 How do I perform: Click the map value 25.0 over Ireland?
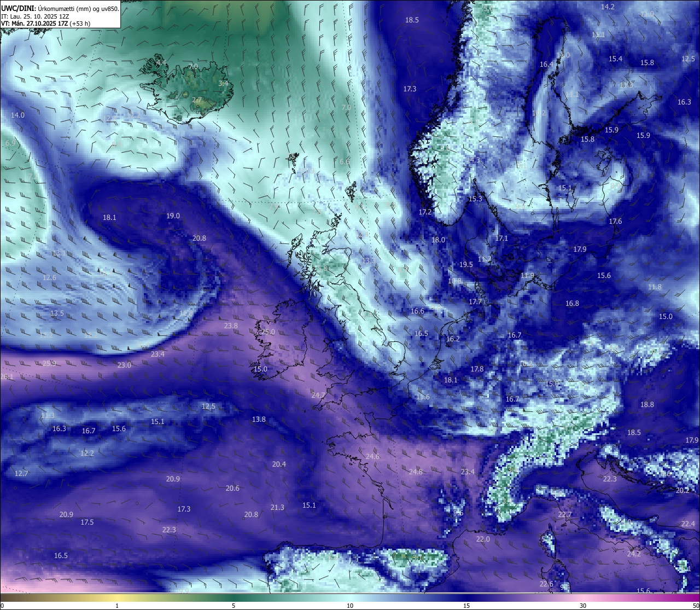[268, 332]
